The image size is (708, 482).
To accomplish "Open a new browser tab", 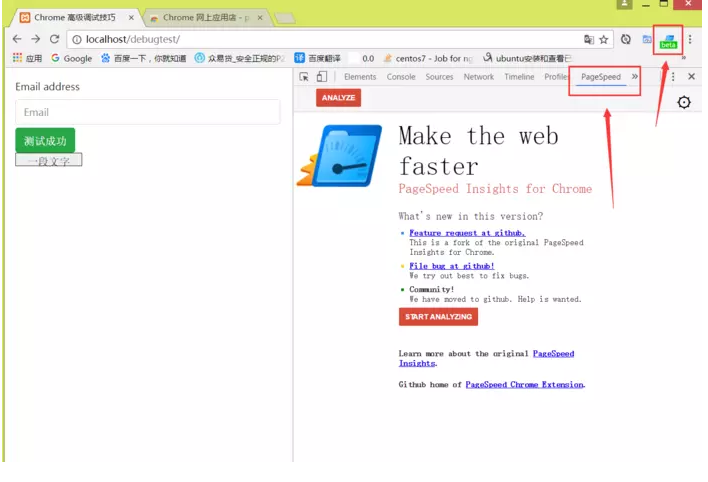I will (285, 18).
